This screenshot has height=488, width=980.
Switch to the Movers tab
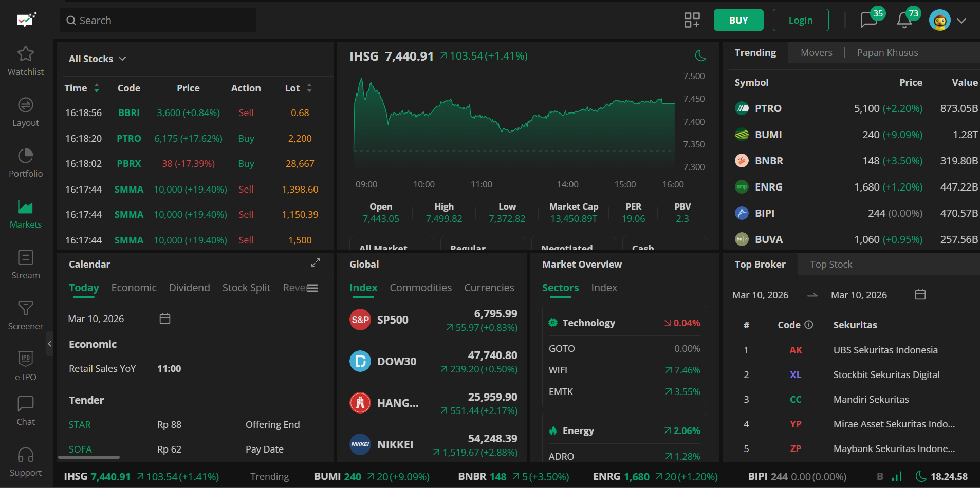click(816, 53)
